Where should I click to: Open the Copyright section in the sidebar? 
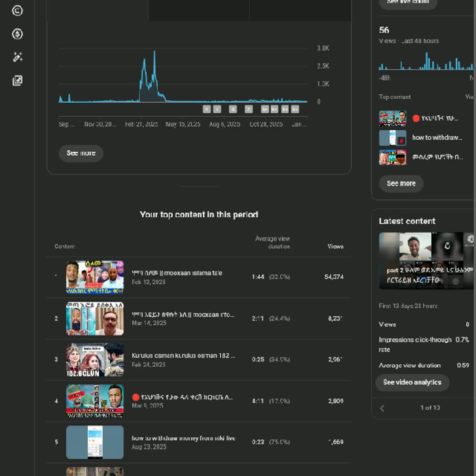coord(17,11)
